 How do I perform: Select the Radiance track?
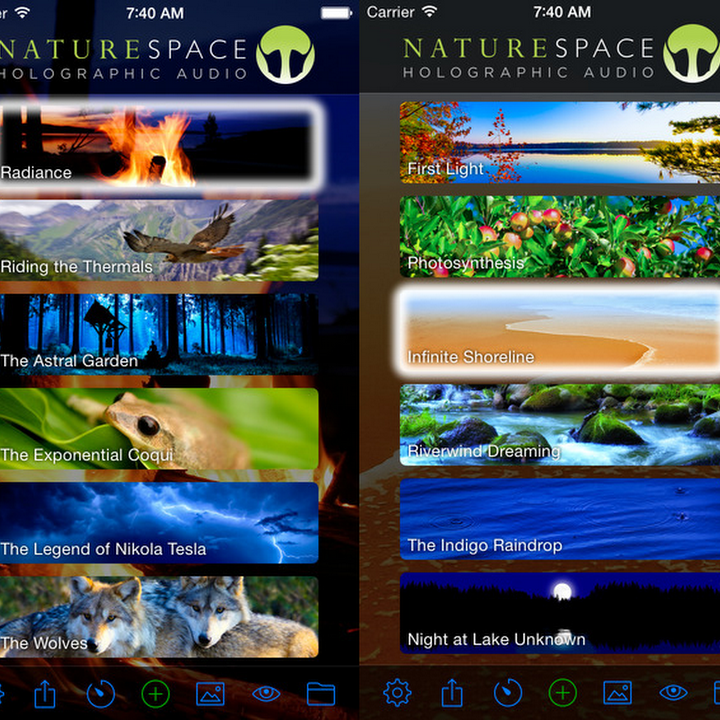click(x=157, y=144)
